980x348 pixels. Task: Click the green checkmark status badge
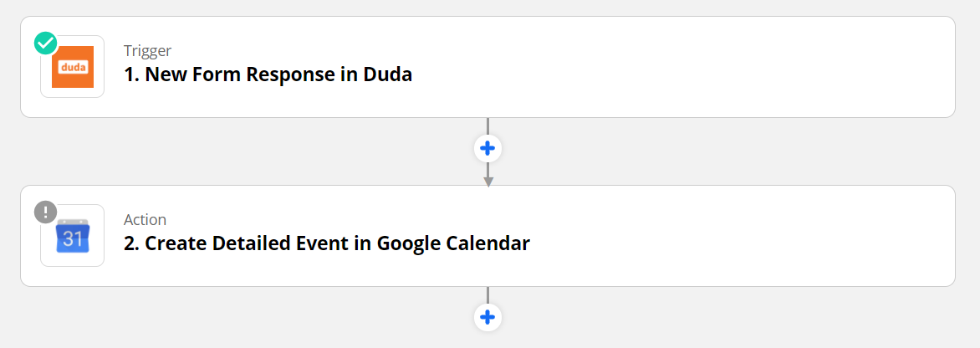[45, 43]
